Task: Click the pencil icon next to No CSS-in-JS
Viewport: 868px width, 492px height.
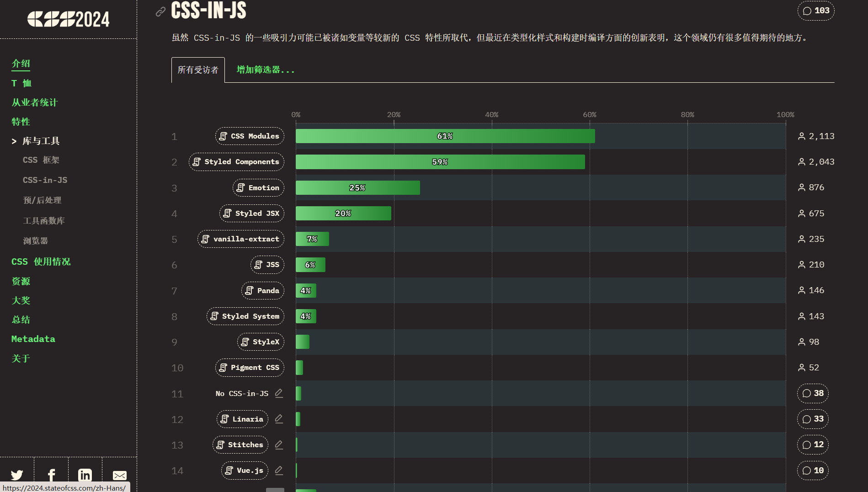Action: [279, 393]
